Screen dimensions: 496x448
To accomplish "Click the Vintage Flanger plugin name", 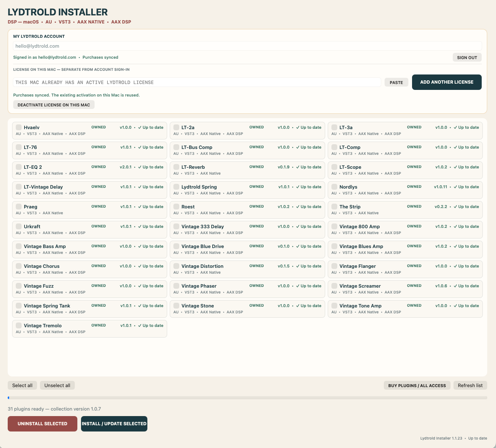I will [357, 266].
